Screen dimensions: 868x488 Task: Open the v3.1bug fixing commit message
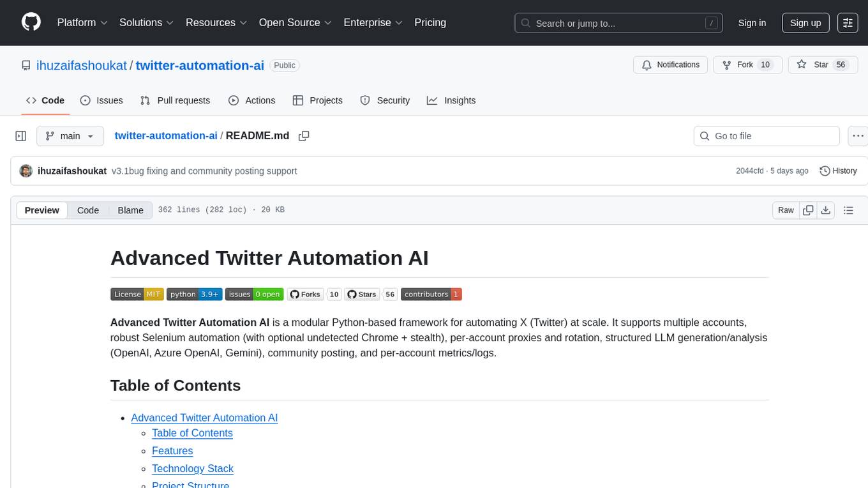point(204,171)
